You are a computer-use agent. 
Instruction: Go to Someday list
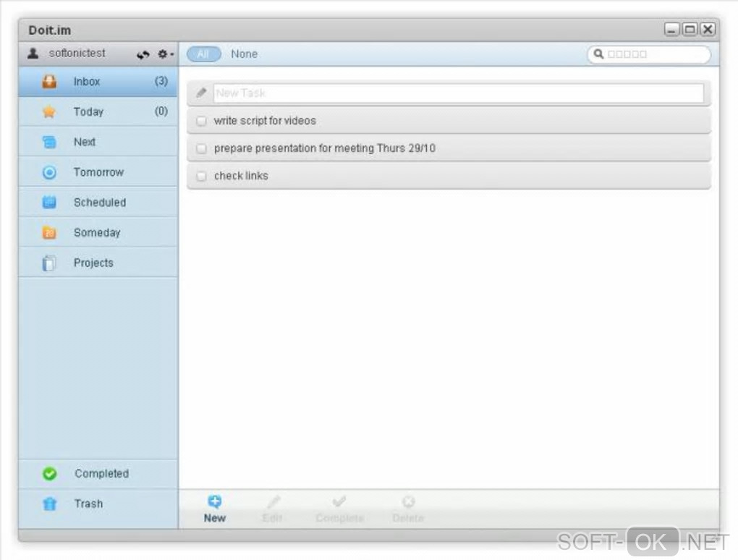[98, 232]
